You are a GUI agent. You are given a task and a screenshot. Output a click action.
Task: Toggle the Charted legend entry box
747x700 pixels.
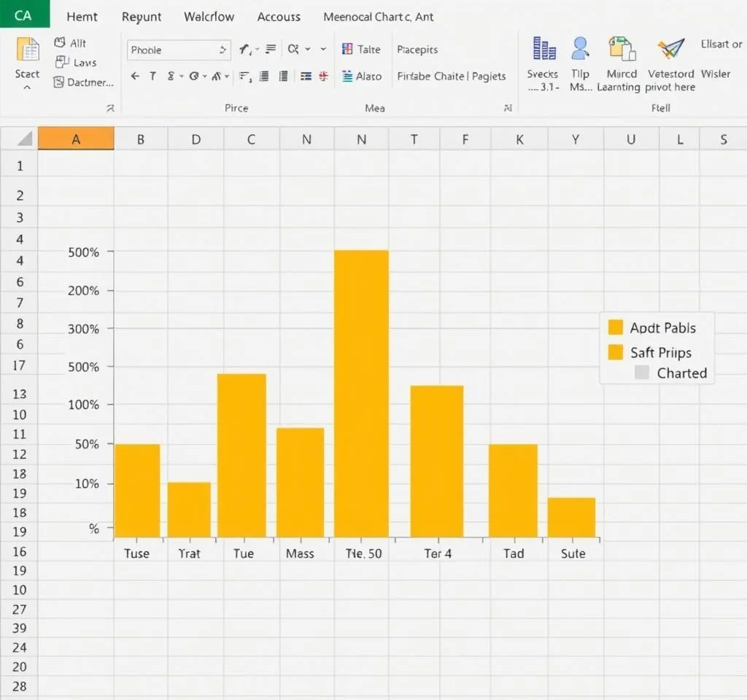642,373
